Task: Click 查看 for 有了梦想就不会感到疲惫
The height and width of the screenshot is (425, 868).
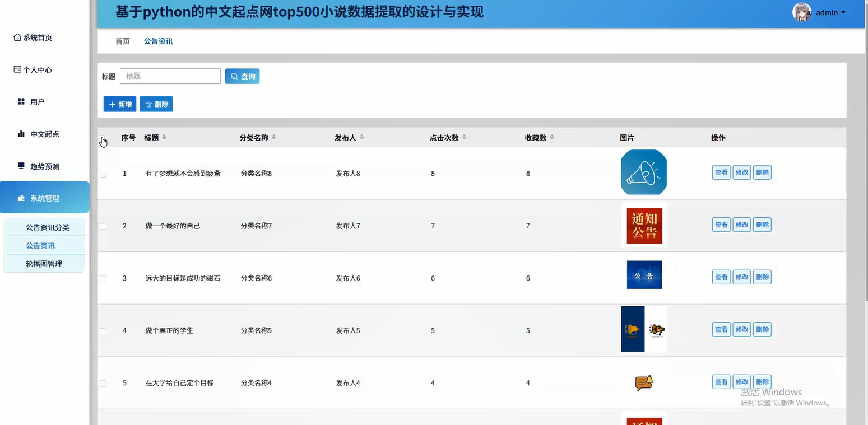Action: [721, 172]
